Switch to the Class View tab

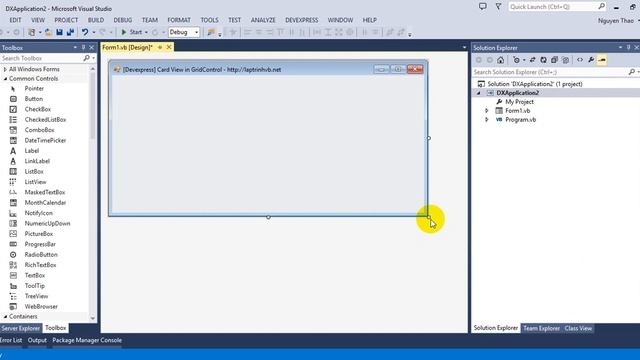tap(578, 328)
